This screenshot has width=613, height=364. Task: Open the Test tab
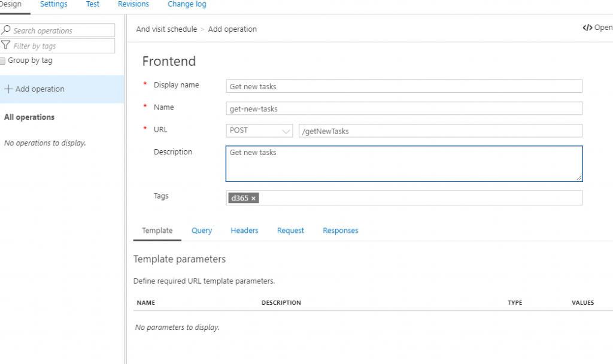93,4
